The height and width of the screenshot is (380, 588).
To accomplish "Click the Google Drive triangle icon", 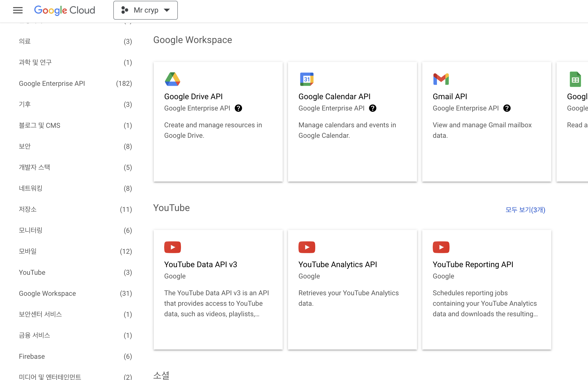I will click(x=172, y=79).
